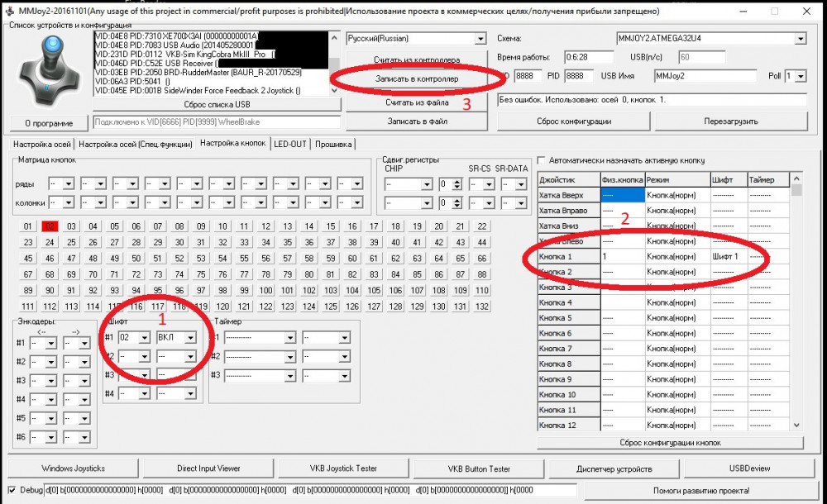Select the red highlighted button 02
The height and width of the screenshot is (504, 827).
50,226
